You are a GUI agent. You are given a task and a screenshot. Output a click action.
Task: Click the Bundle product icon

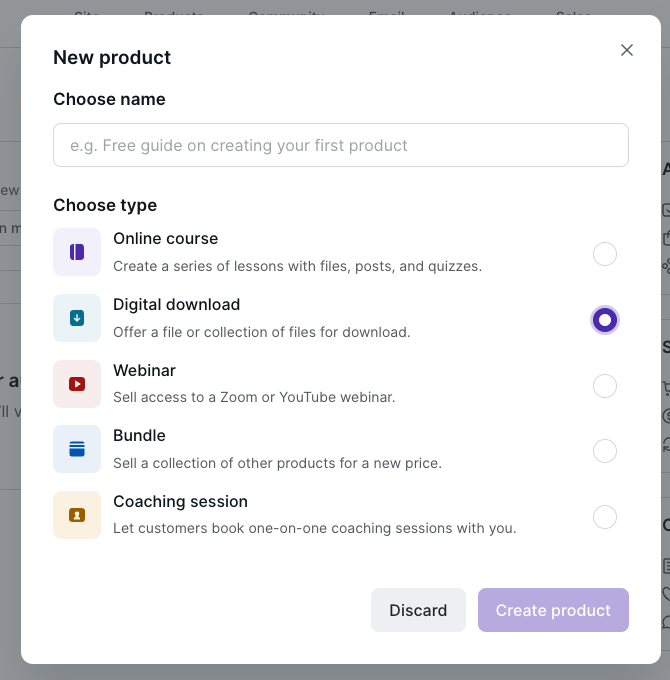(x=77, y=449)
